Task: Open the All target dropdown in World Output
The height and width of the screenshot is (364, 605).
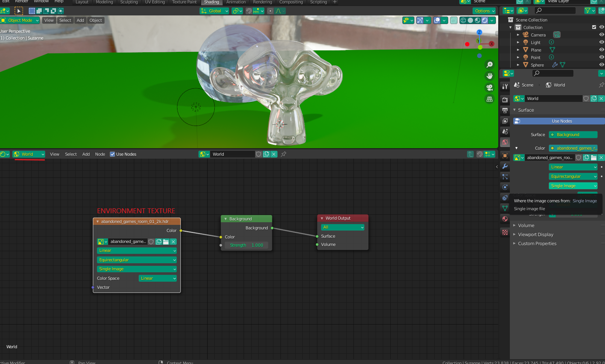Action: (343, 227)
